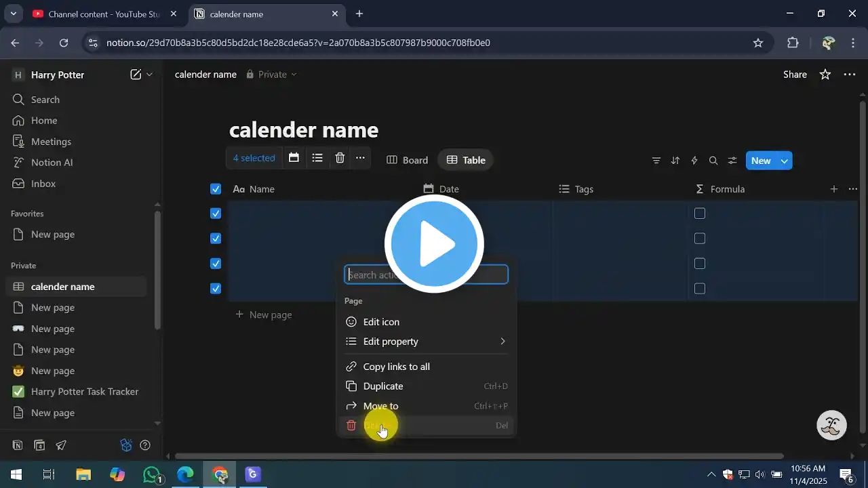This screenshot has height=488, width=868.
Task: Switch to the Board view tab
Action: 408,160
